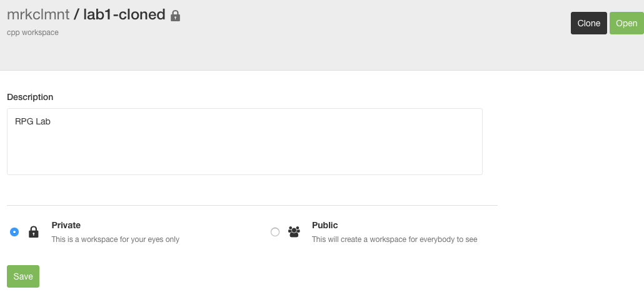Clone this workspace with the Clone button
This screenshot has width=644, height=292.
pyautogui.click(x=588, y=23)
